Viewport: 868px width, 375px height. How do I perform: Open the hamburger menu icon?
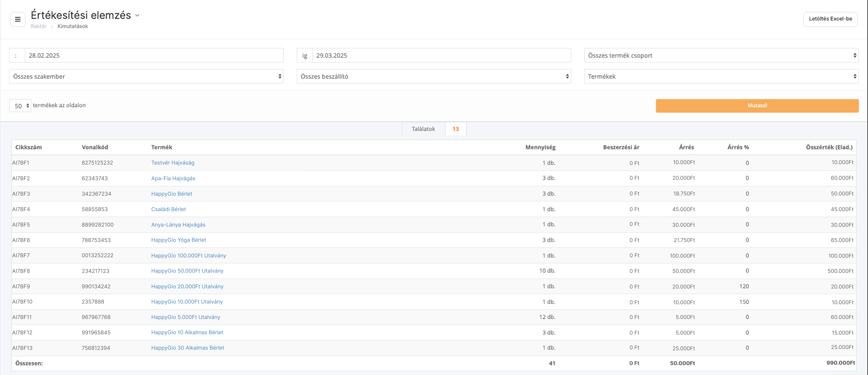17,19
